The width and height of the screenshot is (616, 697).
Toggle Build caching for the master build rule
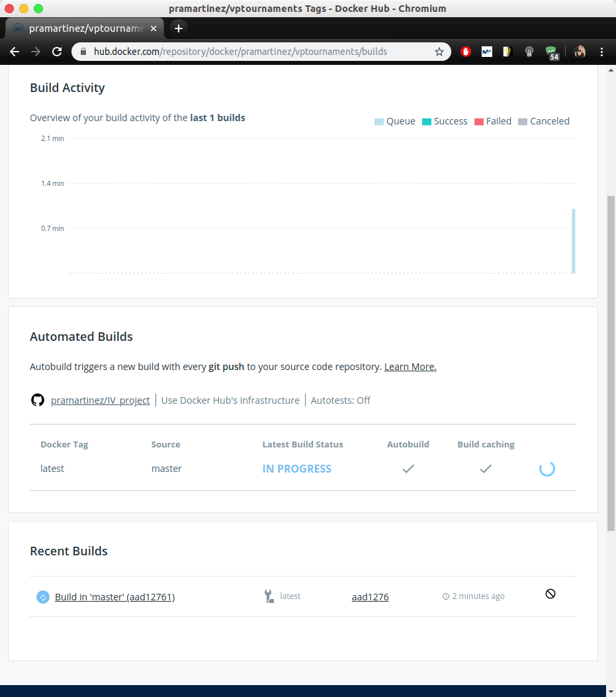(x=486, y=469)
